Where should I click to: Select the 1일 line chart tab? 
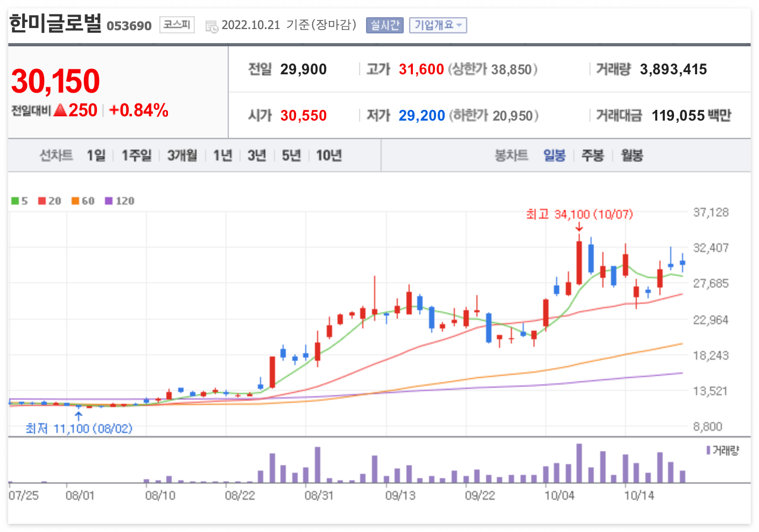[x=96, y=156]
